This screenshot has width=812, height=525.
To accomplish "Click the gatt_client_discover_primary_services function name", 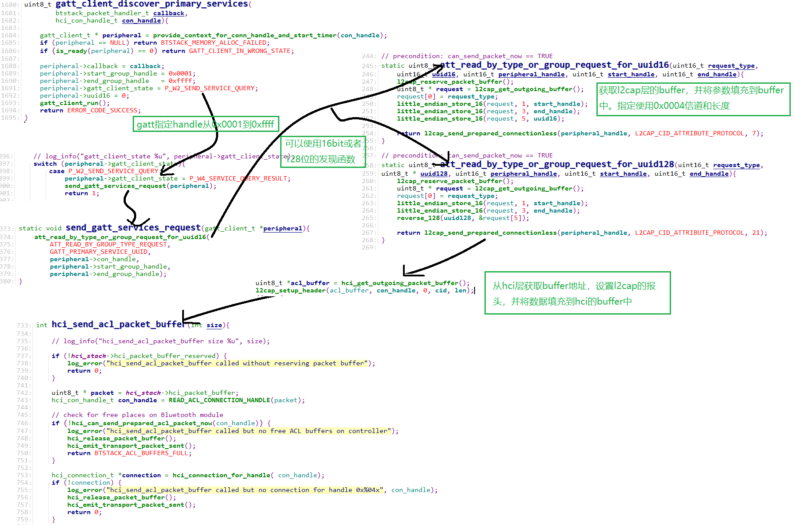I will click(x=152, y=4).
